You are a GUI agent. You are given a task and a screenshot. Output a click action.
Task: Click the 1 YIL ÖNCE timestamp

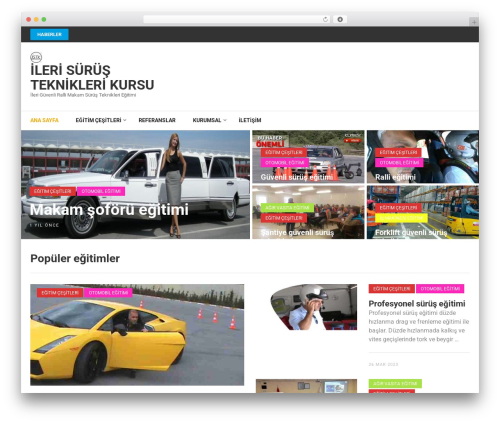44,225
